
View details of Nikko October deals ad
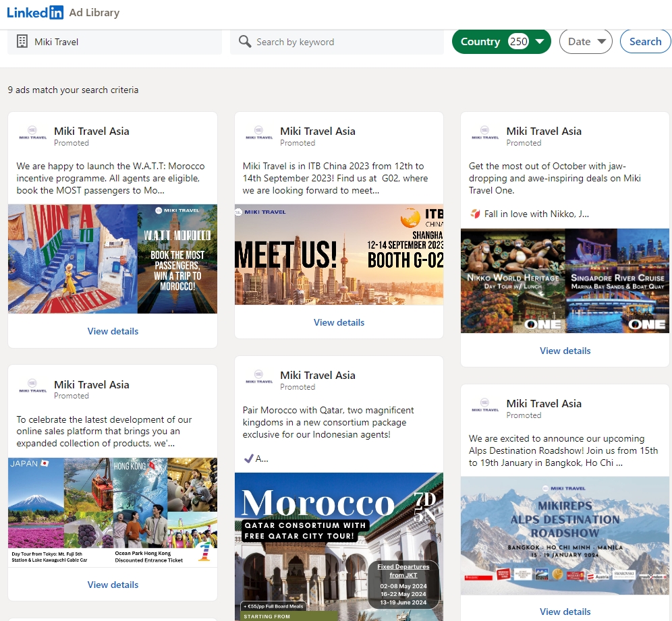565,351
